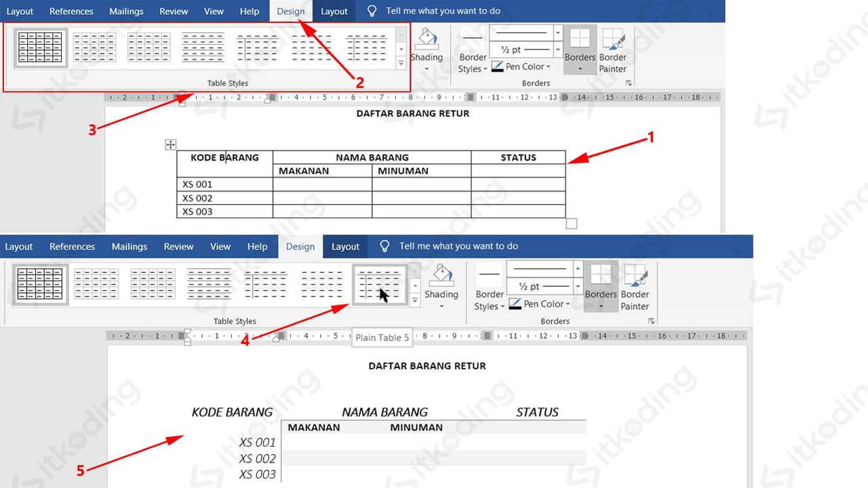Choose Table Grid Light style in lower gallery
This screenshot has height=488, width=868.
pyautogui.click(x=96, y=284)
